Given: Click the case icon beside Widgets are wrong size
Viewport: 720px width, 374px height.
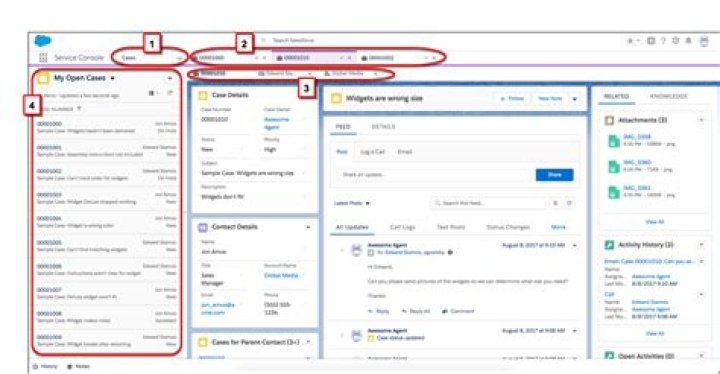Looking at the screenshot, I should coord(336,98).
